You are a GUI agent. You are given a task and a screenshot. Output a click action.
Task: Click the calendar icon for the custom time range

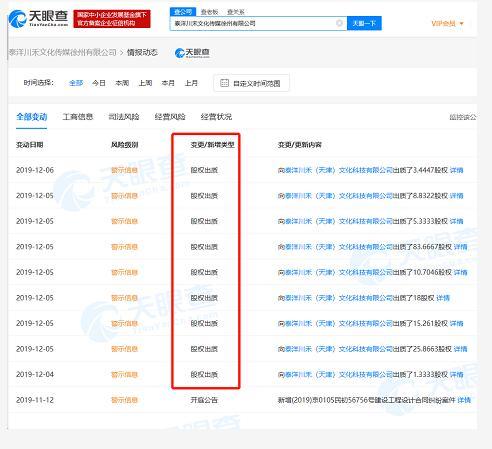224,83
